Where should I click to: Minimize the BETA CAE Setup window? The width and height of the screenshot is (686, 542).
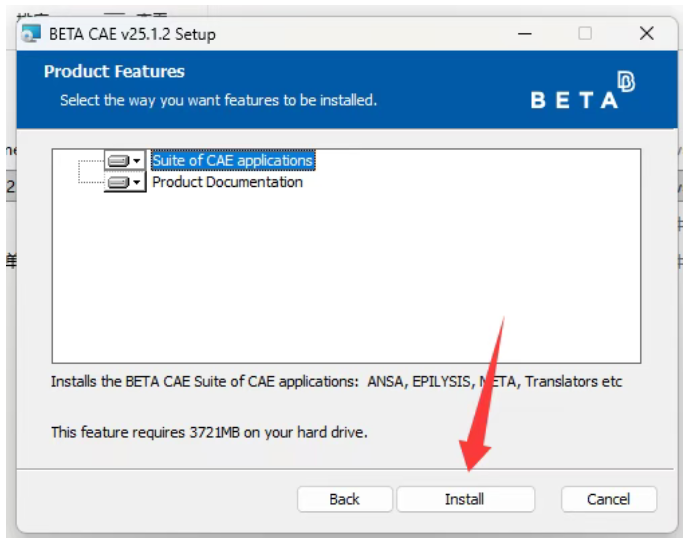tap(525, 34)
